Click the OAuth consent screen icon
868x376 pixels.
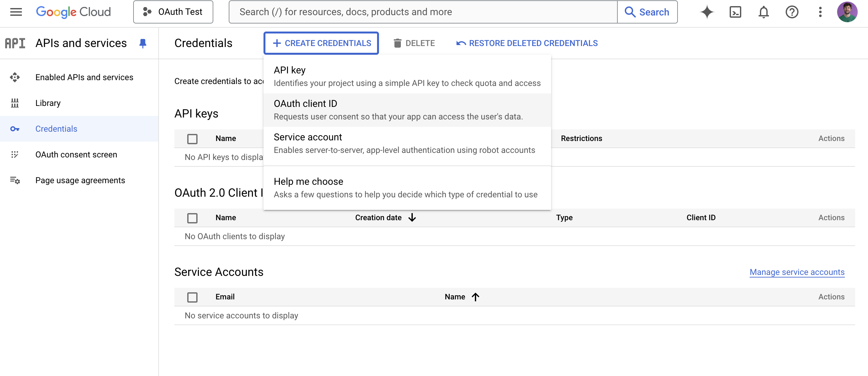click(15, 155)
